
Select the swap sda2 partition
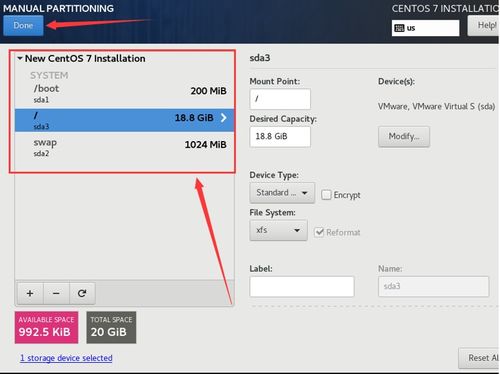pyautogui.click(x=124, y=147)
